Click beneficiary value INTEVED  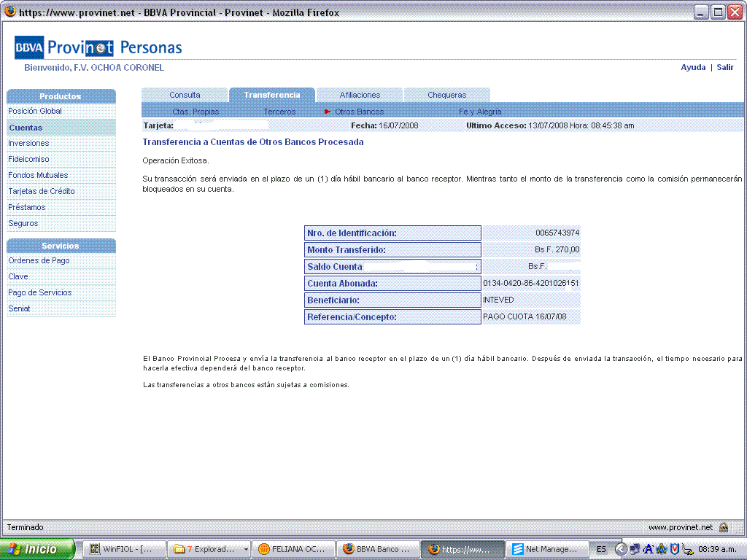tap(498, 300)
